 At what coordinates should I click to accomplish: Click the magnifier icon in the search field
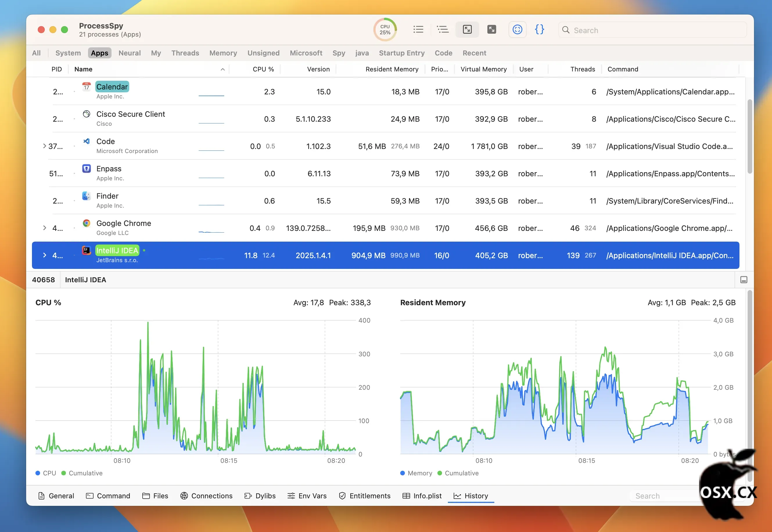tap(566, 30)
